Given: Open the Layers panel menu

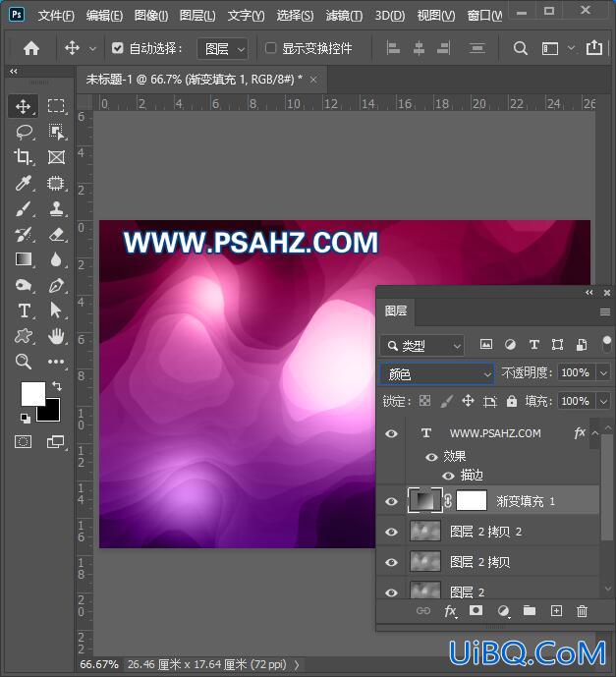Looking at the screenshot, I should (x=605, y=311).
